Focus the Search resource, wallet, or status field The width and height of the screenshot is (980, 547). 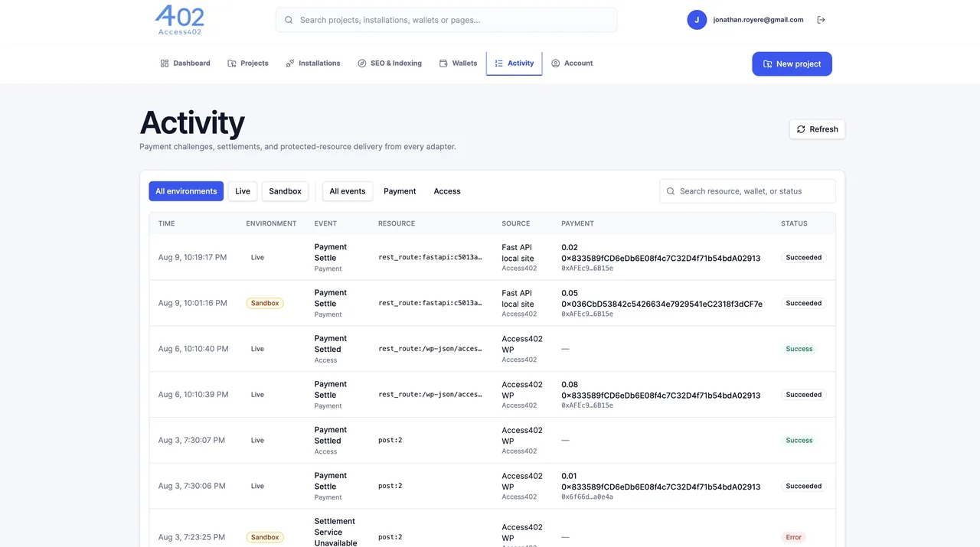[x=747, y=191]
